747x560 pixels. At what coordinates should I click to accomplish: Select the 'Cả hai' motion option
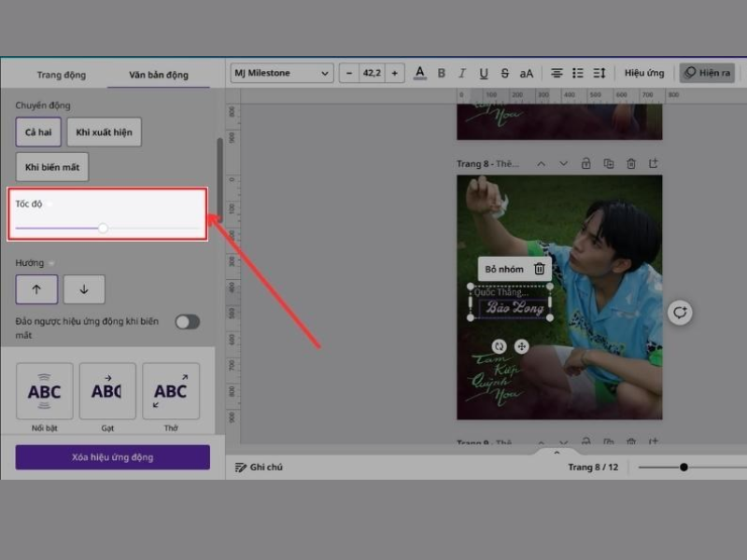38,133
